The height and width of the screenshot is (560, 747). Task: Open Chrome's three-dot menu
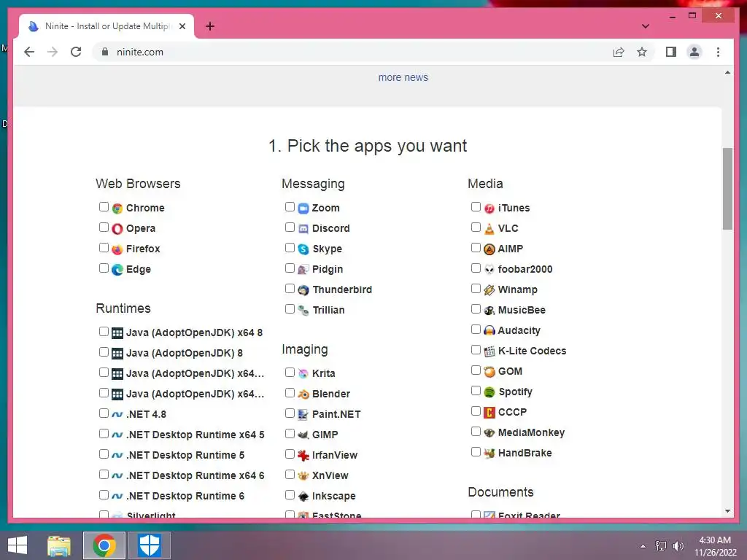coord(718,52)
